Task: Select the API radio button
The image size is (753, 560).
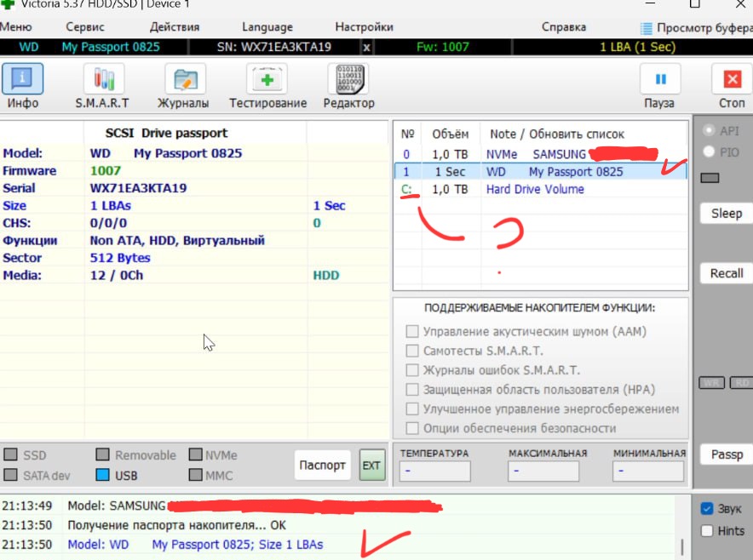Action: (x=709, y=130)
